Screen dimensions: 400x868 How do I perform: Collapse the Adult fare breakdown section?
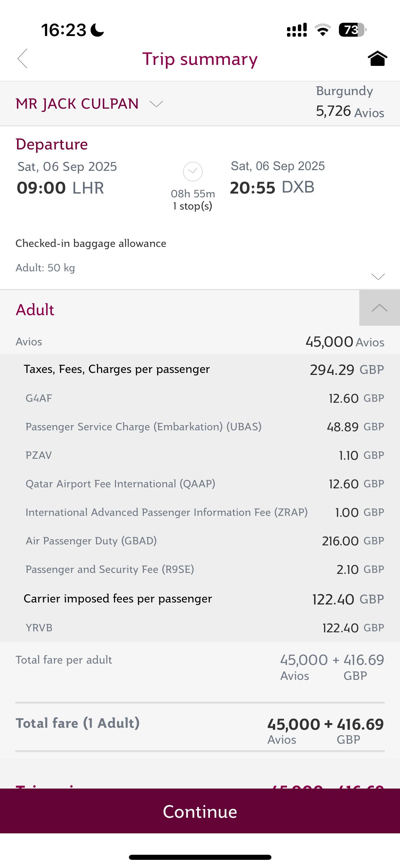(x=379, y=308)
